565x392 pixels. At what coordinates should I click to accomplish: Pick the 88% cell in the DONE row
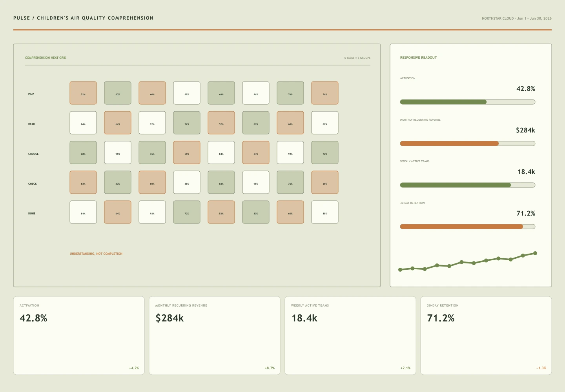(325, 212)
